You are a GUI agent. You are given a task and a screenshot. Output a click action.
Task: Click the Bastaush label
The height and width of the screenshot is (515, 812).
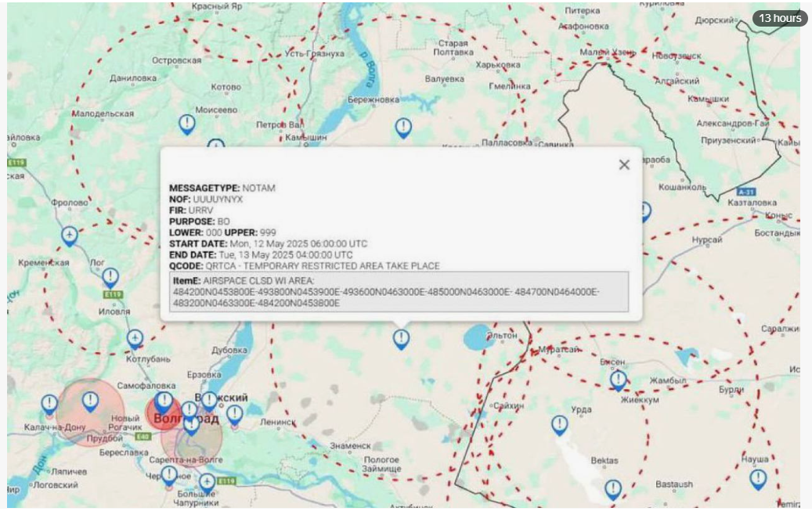click(673, 484)
